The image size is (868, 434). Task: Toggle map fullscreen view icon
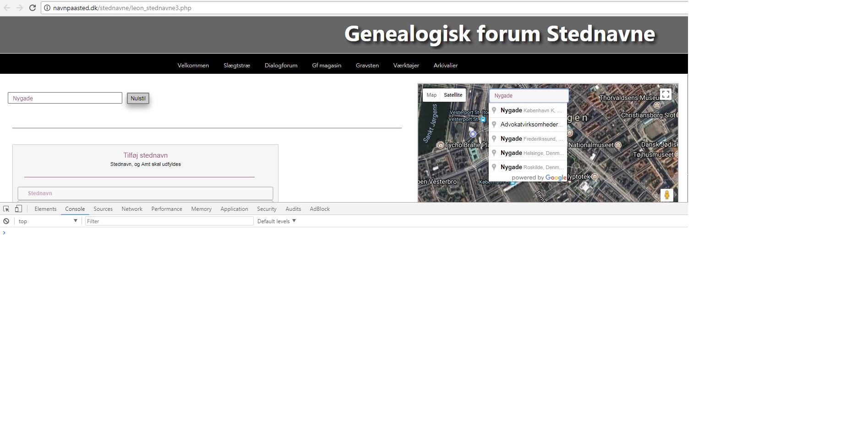click(666, 94)
